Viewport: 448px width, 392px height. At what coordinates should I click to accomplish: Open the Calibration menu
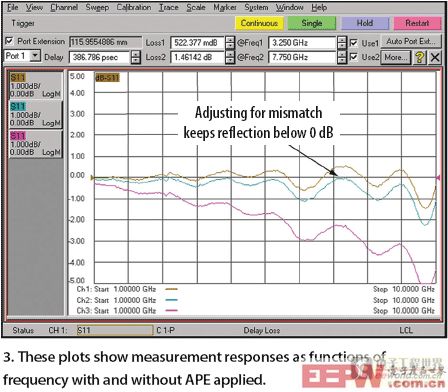[x=133, y=7]
